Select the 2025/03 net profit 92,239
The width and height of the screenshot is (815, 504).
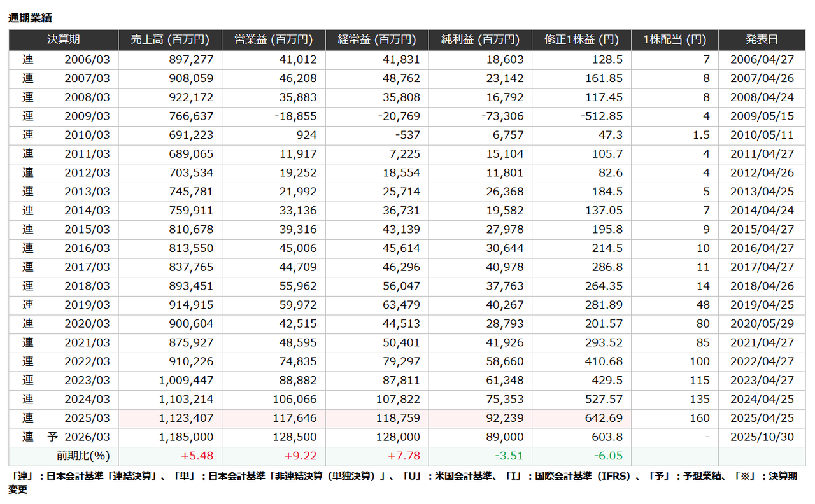coord(504,419)
